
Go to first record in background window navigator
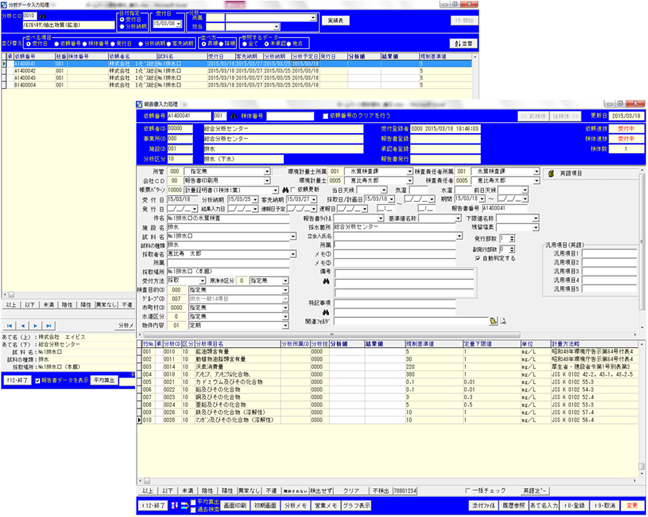pyautogui.click(x=10, y=326)
